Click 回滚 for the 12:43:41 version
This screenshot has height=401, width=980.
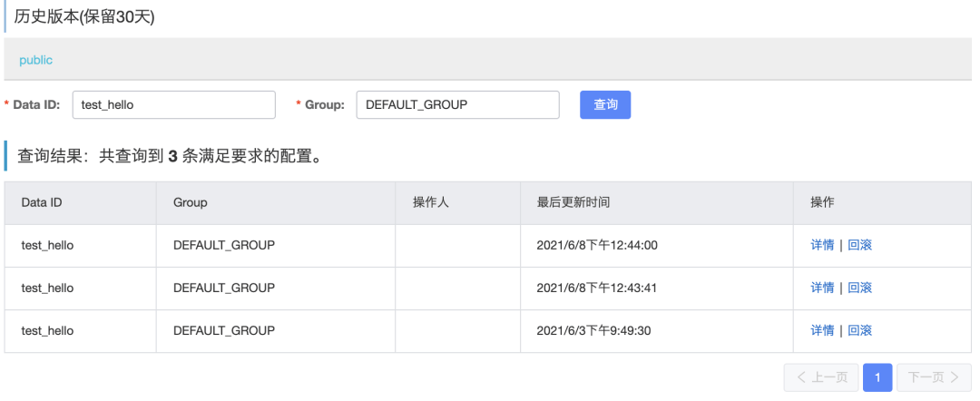pos(859,288)
